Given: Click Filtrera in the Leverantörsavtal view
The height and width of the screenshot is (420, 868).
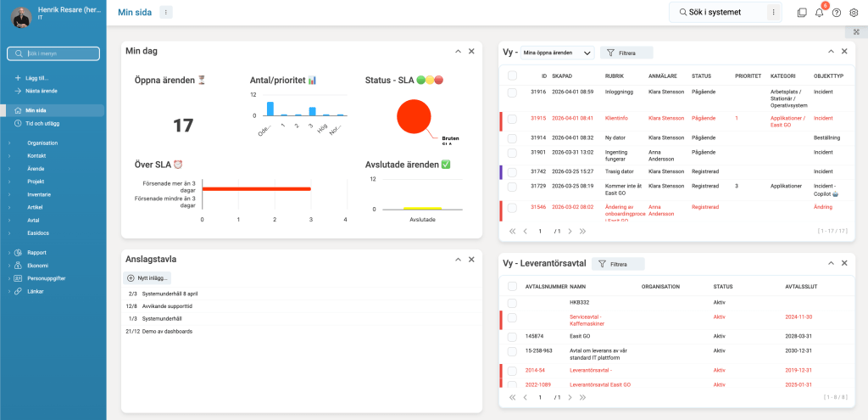Looking at the screenshot, I should [618, 264].
